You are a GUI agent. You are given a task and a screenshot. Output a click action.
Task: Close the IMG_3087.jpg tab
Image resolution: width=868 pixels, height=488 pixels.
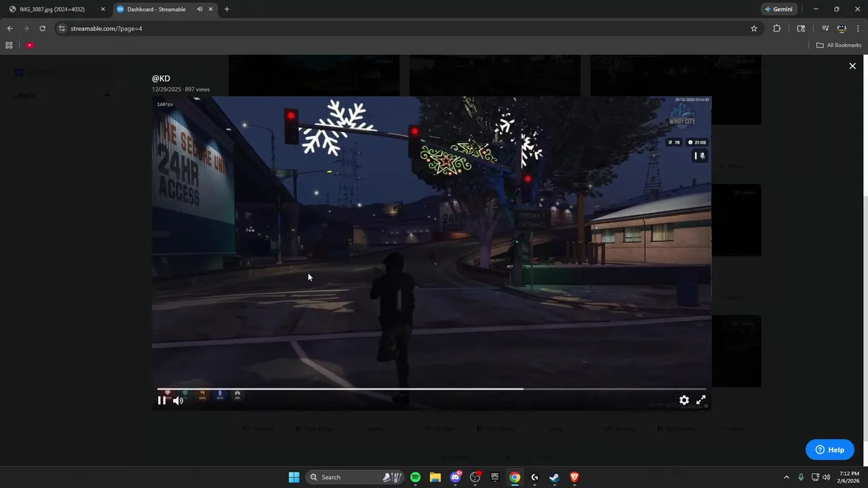click(103, 9)
